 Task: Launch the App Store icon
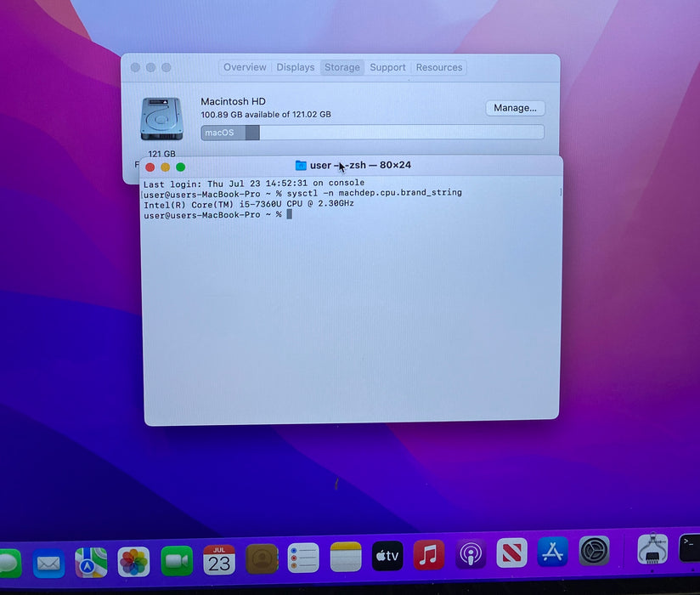pyautogui.click(x=553, y=552)
